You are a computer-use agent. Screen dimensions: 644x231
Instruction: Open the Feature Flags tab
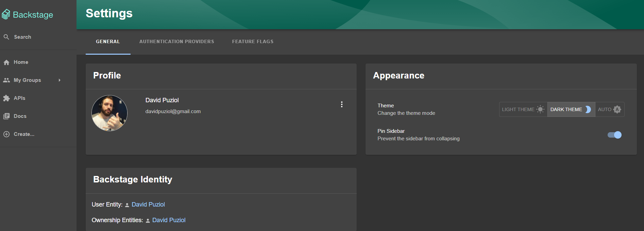[253, 41]
